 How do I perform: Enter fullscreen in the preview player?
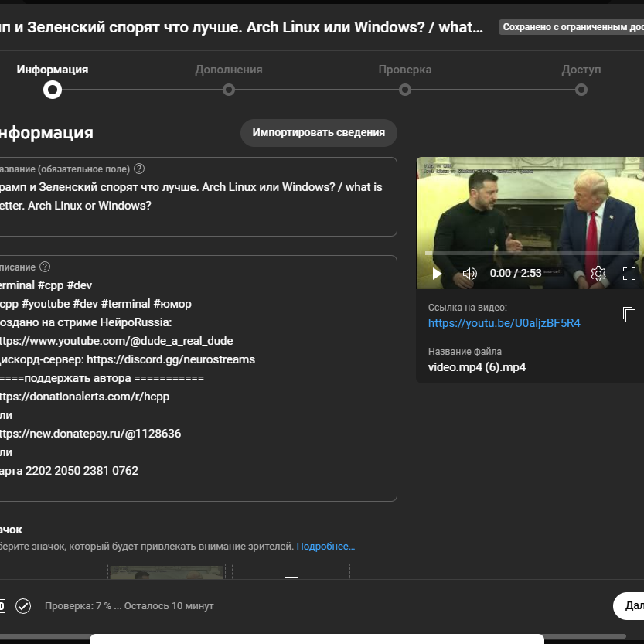point(629,273)
